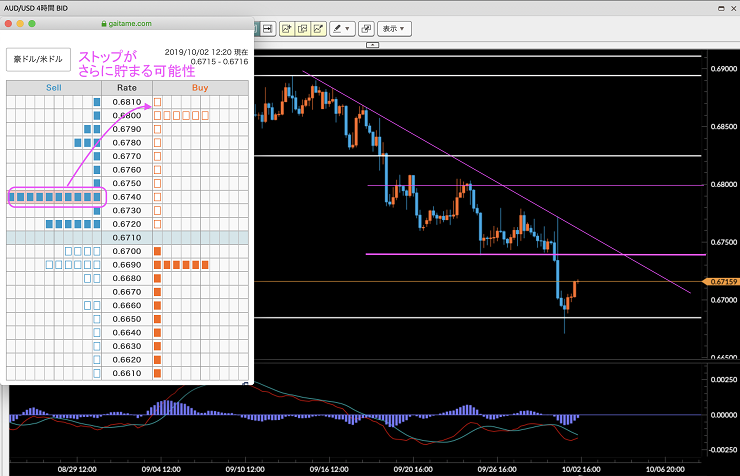Click the chart edit pencil icon
Viewport: 740px width, 476px height.
pyautogui.click(x=319, y=29)
